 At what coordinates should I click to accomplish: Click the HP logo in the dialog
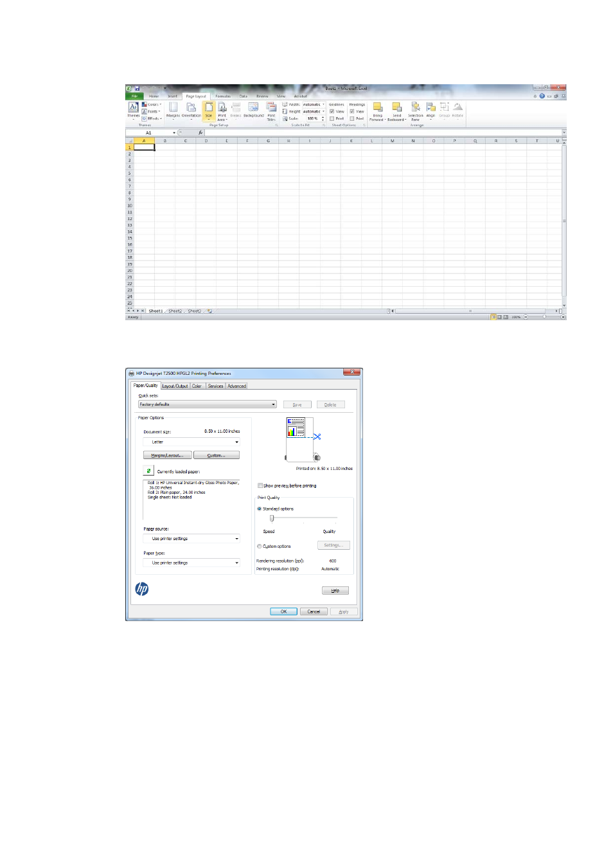(x=142, y=588)
